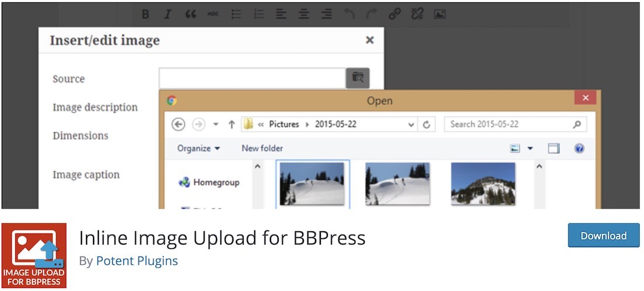Click into the Source input field
This screenshot has width=644, height=291.
(x=252, y=78)
